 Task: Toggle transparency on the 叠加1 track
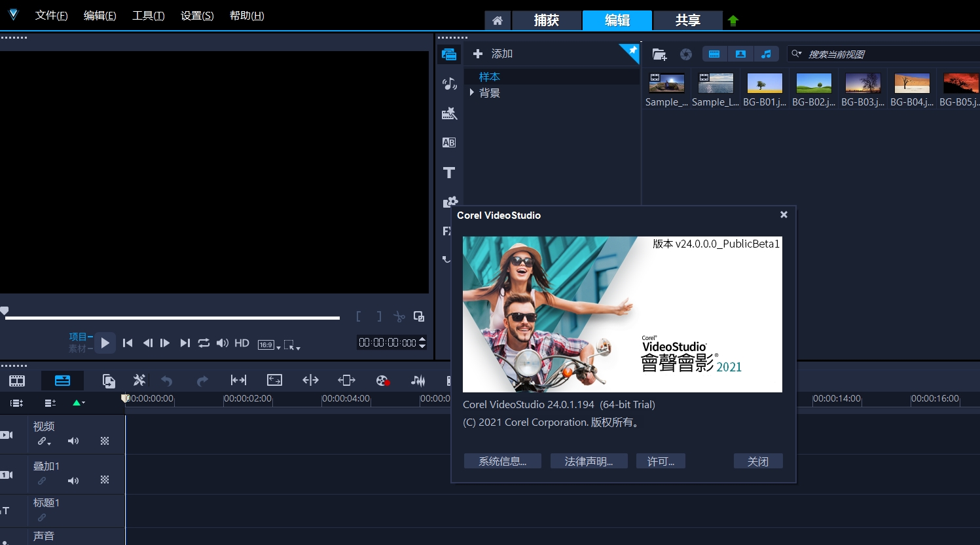pos(105,480)
